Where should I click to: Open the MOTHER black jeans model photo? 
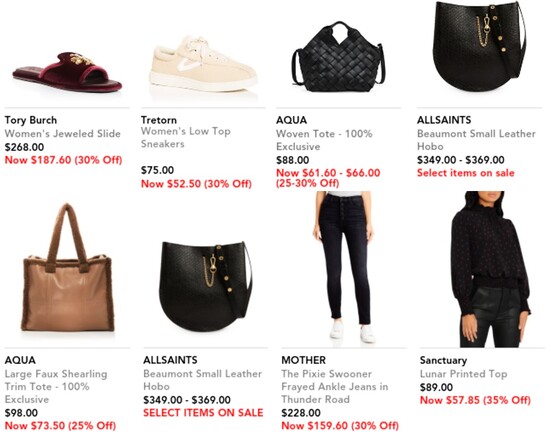pos(344,267)
